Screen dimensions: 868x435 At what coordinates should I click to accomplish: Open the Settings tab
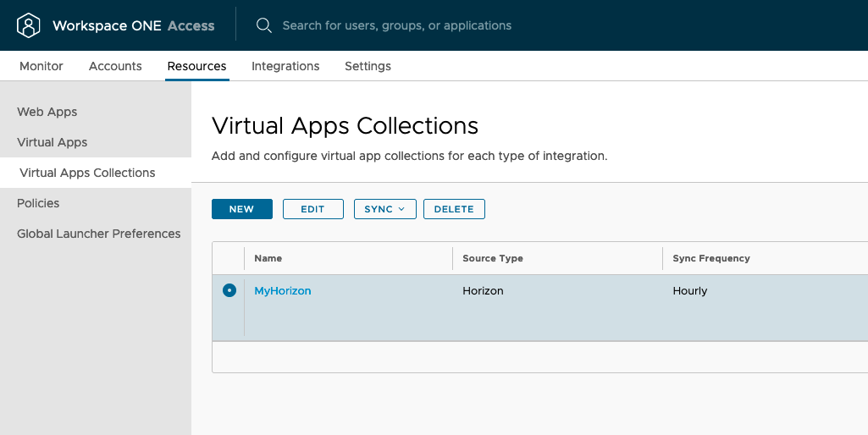[368, 66]
